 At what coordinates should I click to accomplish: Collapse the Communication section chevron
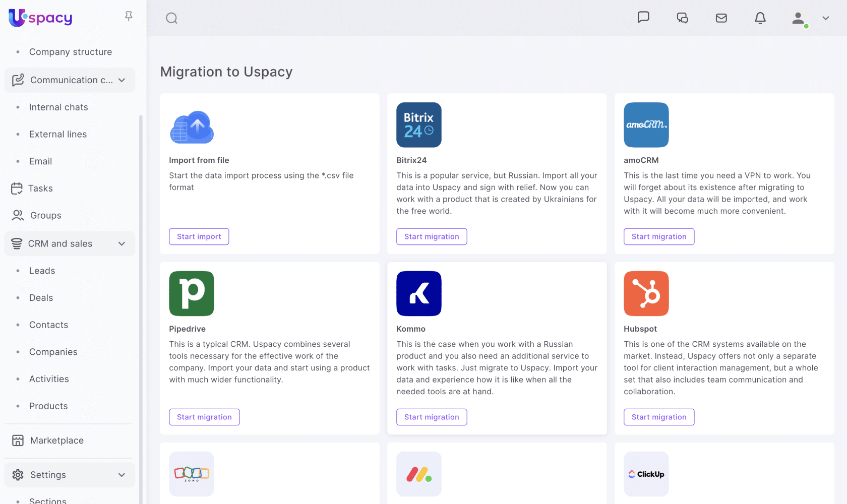(x=122, y=80)
